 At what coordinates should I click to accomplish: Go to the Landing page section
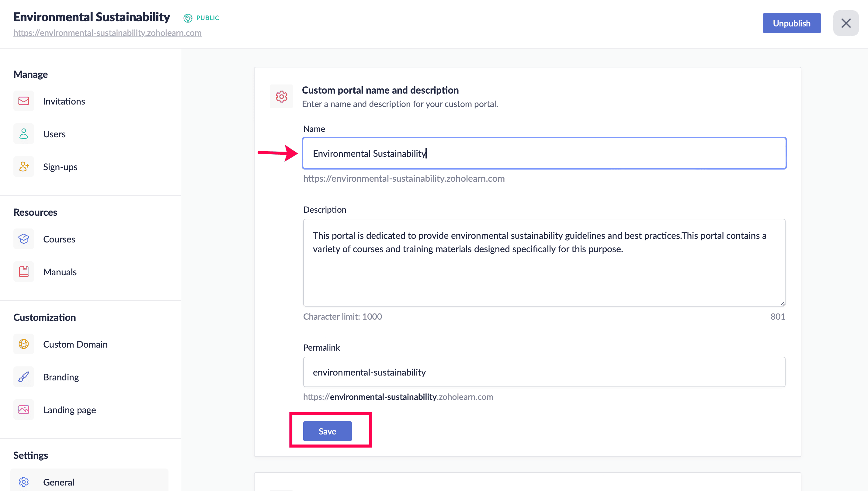pos(70,410)
